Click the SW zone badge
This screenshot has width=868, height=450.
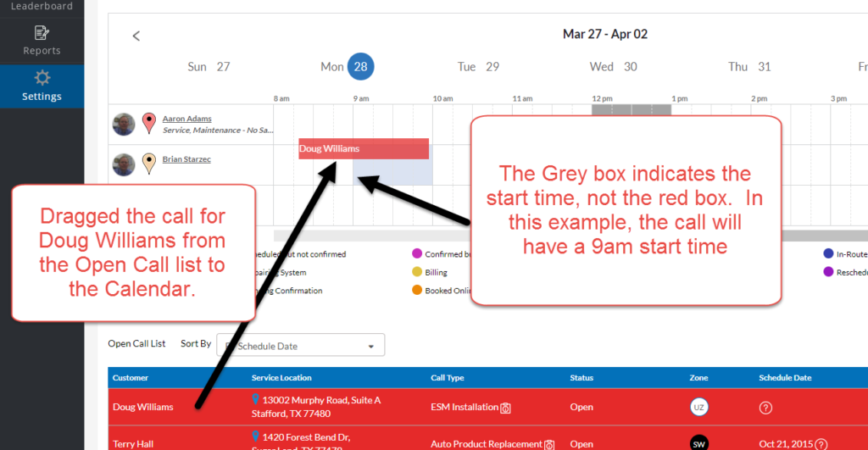(698, 443)
